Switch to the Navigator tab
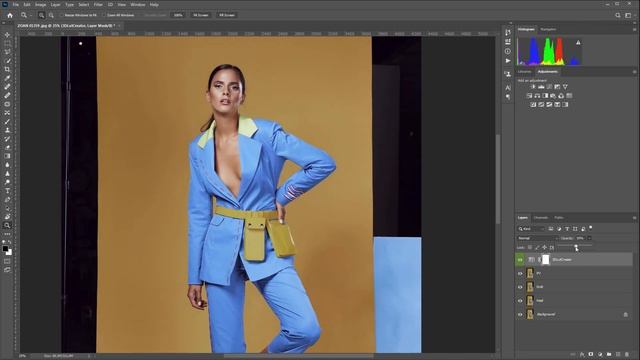Viewport: 640px width, 360px height. pos(548,29)
